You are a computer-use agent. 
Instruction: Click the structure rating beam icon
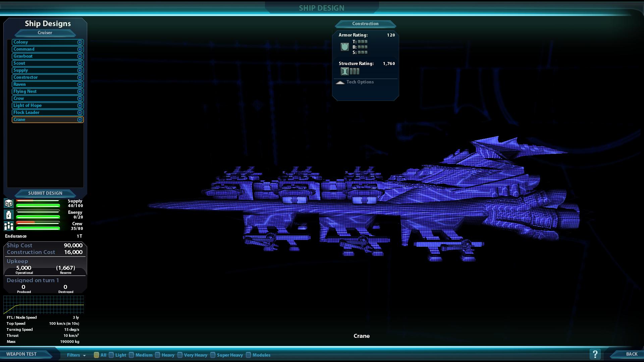point(344,71)
